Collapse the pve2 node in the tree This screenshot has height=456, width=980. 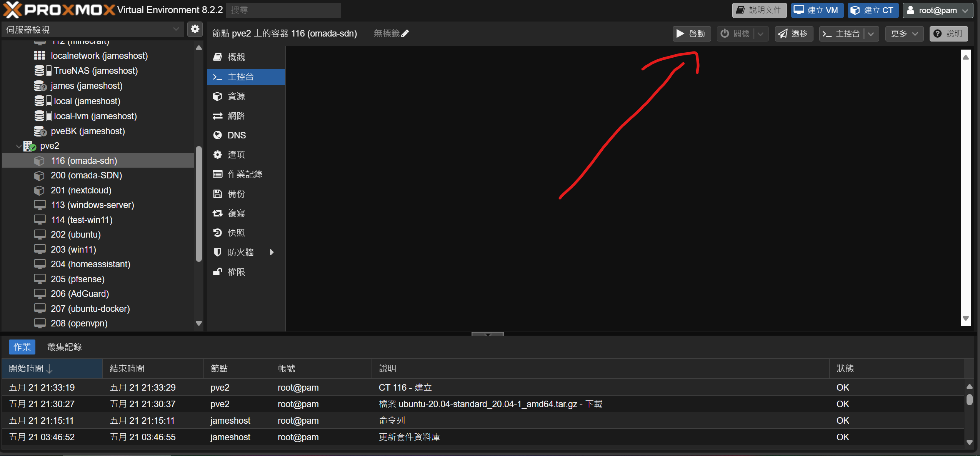[x=18, y=146]
